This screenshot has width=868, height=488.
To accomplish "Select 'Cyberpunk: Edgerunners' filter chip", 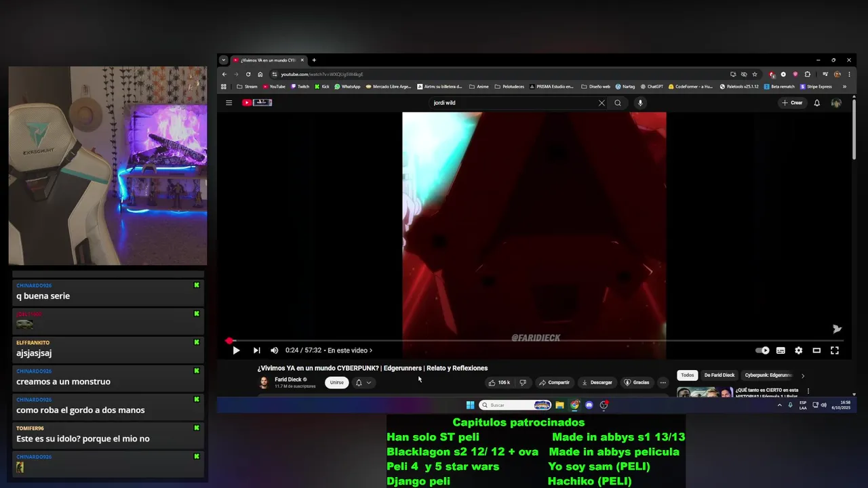I will [x=768, y=375].
